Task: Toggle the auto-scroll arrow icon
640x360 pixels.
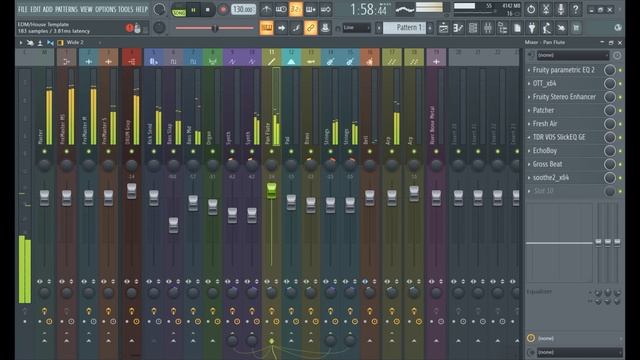Action: click(x=281, y=28)
